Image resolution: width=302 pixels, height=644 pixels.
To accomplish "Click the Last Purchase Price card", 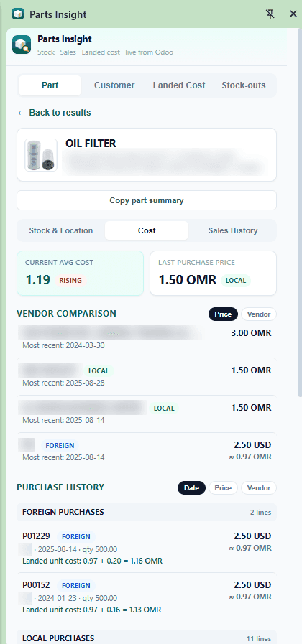I will click(x=213, y=273).
